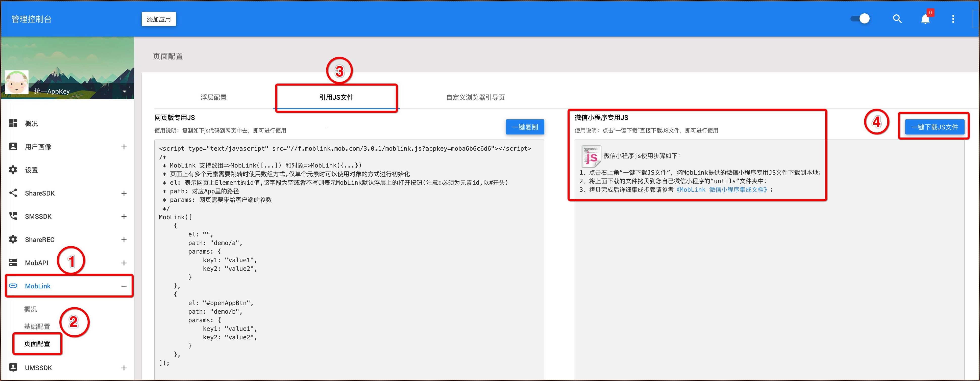980x381 pixels.
Task: Open 概况 under the MobLink submenu
Action: pyautogui.click(x=30, y=309)
